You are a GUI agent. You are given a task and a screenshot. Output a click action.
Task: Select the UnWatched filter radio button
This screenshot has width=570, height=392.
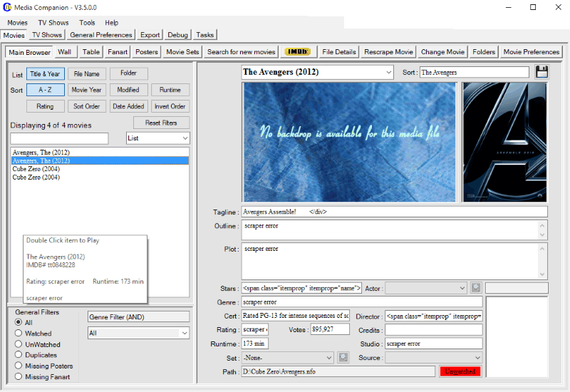[x=19, y=344]
